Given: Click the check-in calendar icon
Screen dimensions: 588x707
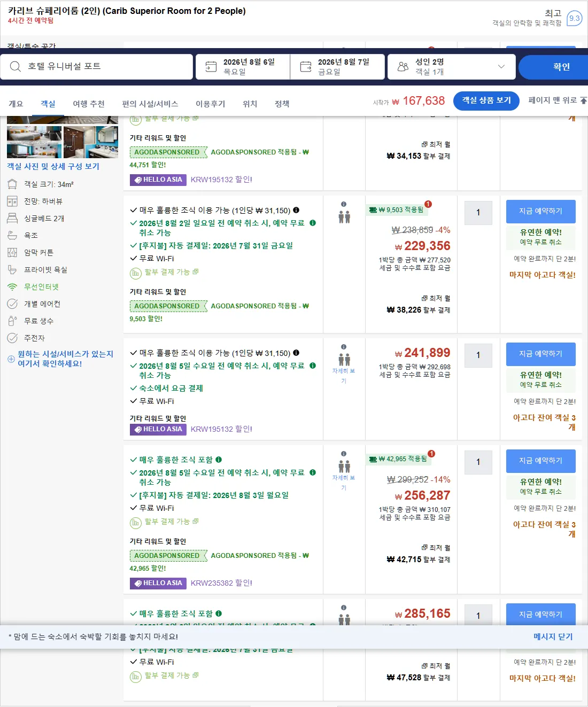Looking at the screenshot, I should pos(211,66).
